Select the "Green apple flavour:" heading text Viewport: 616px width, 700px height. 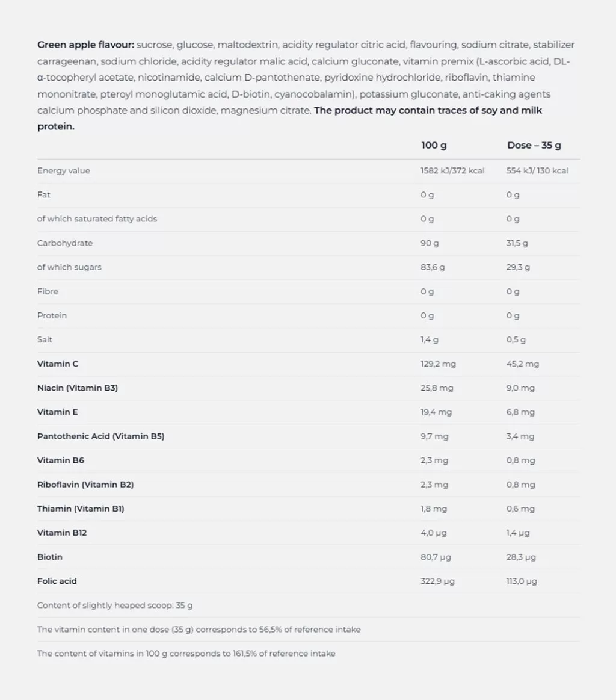point(85,45)
